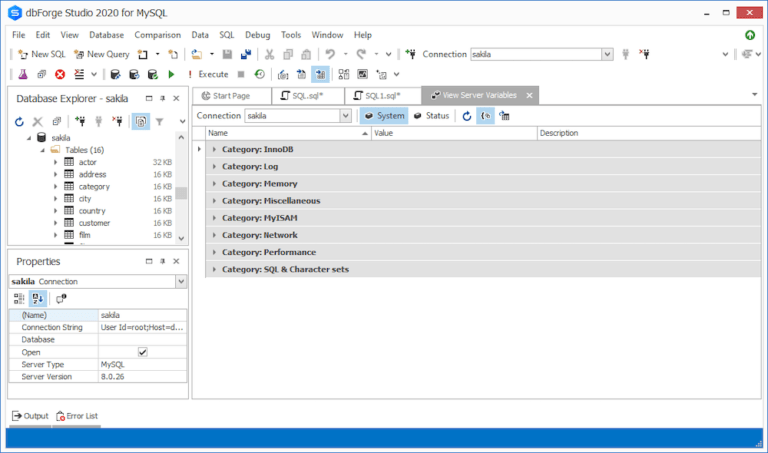Expand Category: Memory group
Screen dimensions: 768x453
click(214, 184)
